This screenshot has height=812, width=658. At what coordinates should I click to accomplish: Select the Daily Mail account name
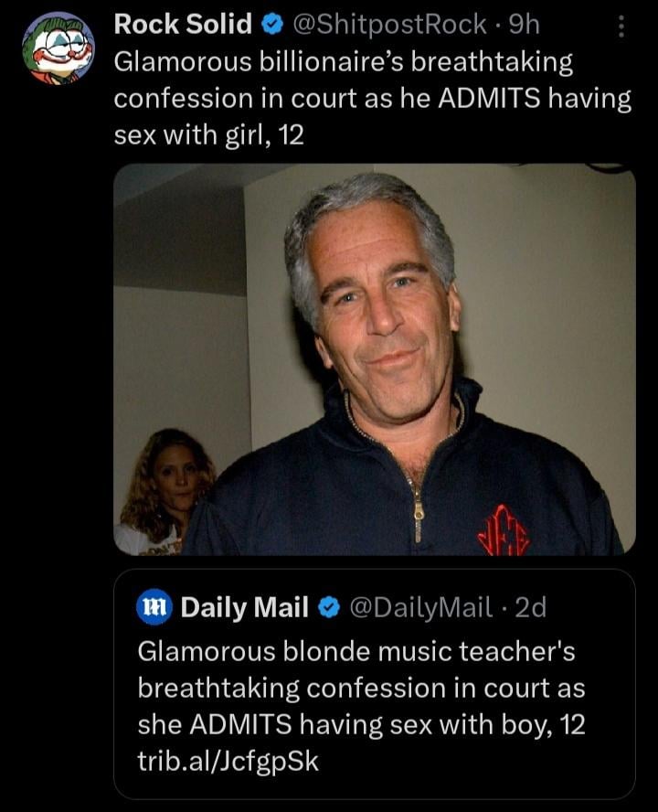[x=244, y=607]
